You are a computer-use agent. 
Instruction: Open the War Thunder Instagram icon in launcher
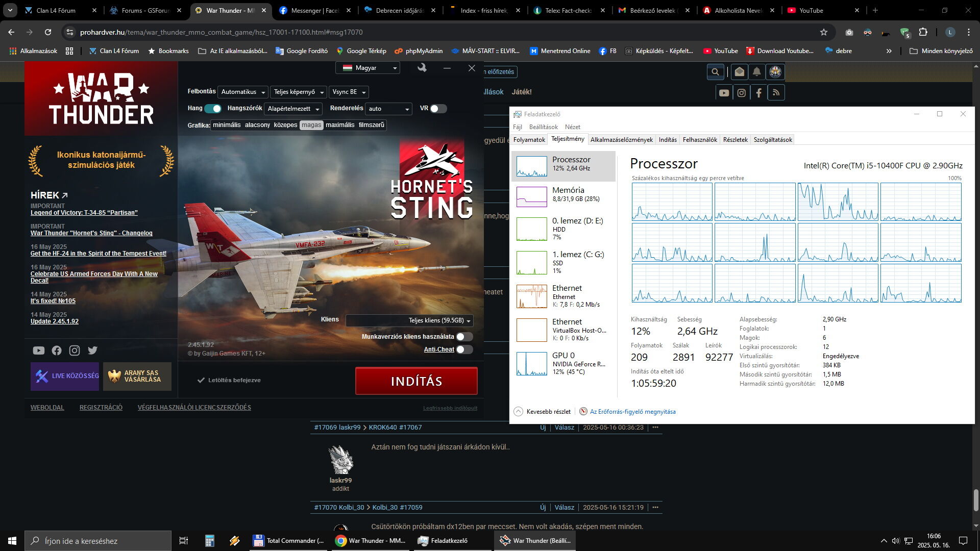[x=75, y=350]
